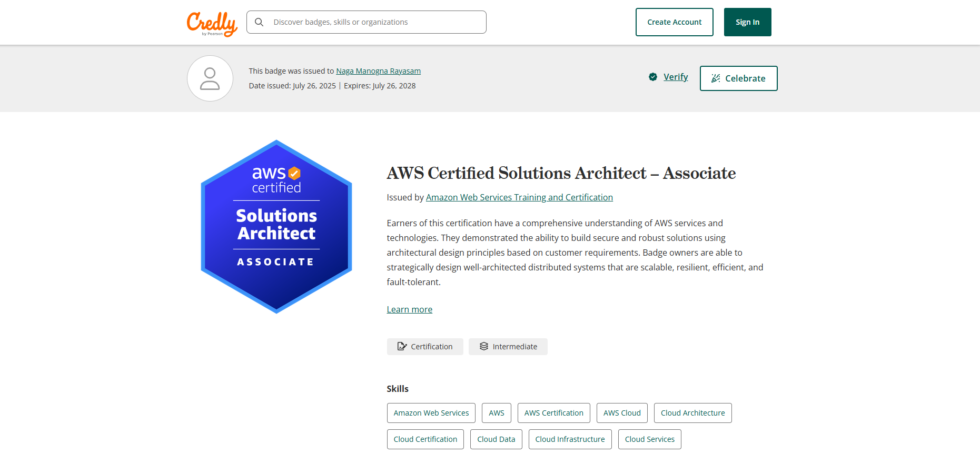980x454 pixels.
Task: Select the Certification type tag
Action: [x=425, y=347]
